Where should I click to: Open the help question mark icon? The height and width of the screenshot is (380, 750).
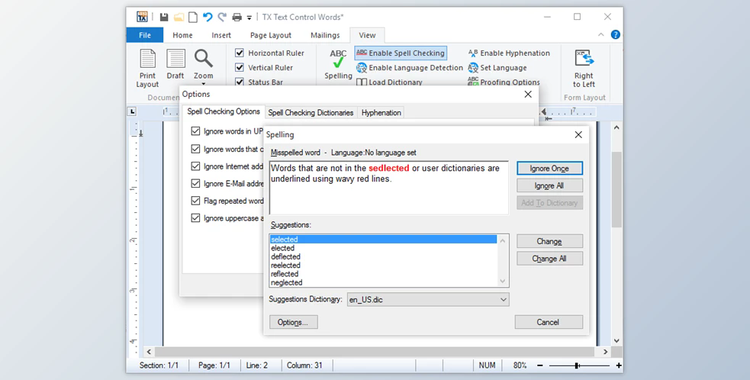pos(616,34)
